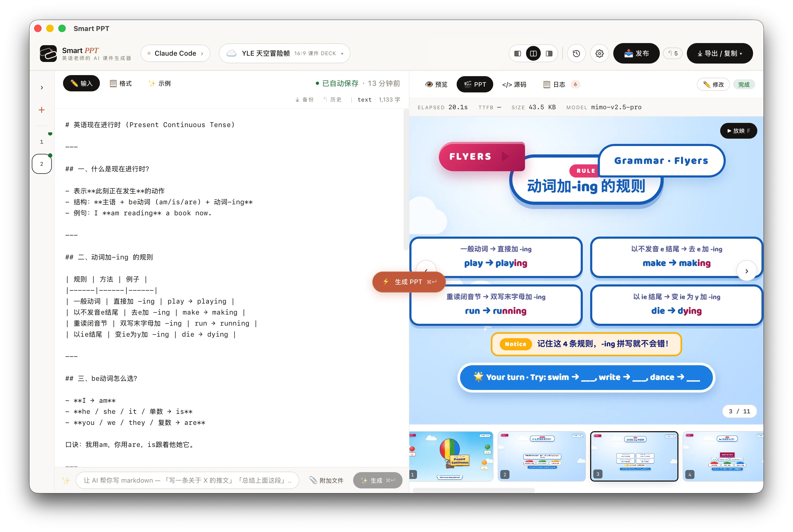Open slide thumbnail 1

click(x=451, y=456)
